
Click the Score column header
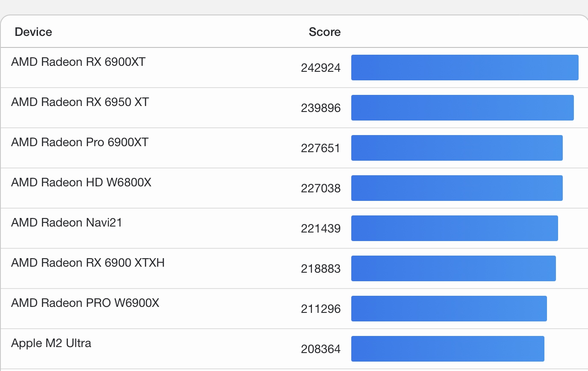325,32
